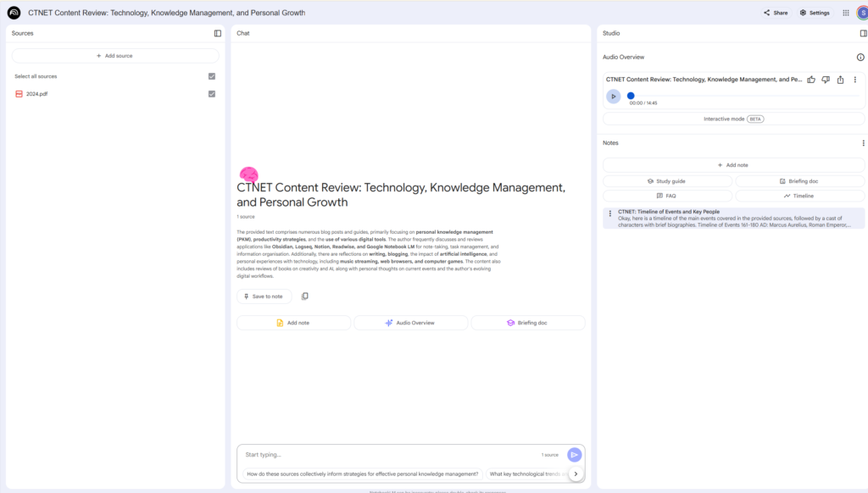Collapse the Sources panel icon
Screen dimensions: 868x493
[218, 33]
